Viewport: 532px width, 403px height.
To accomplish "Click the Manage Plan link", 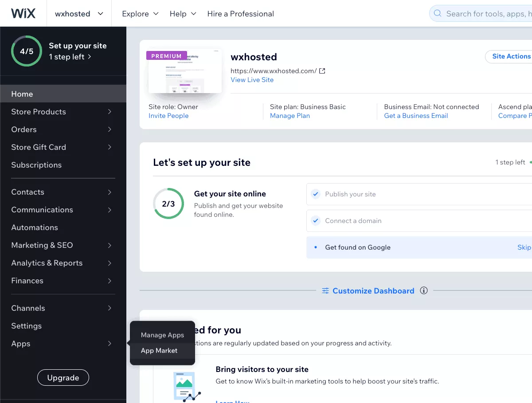I will click(x=290, y=116).
